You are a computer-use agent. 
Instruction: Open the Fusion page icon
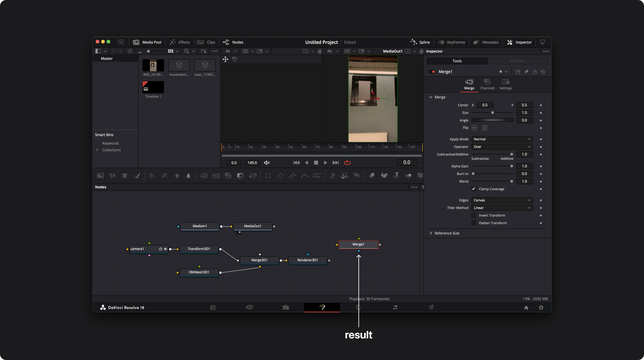(322, 307)
